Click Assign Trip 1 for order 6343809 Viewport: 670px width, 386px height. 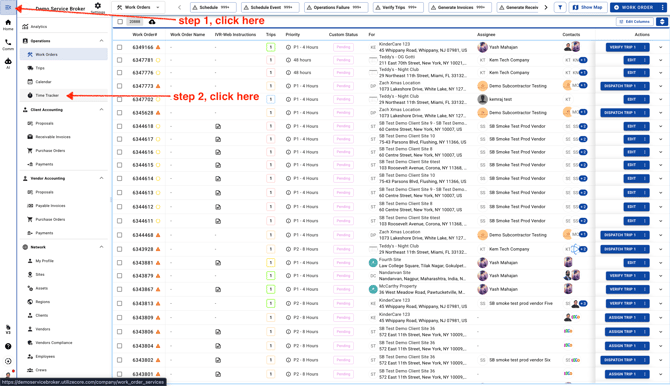point(622,318)
